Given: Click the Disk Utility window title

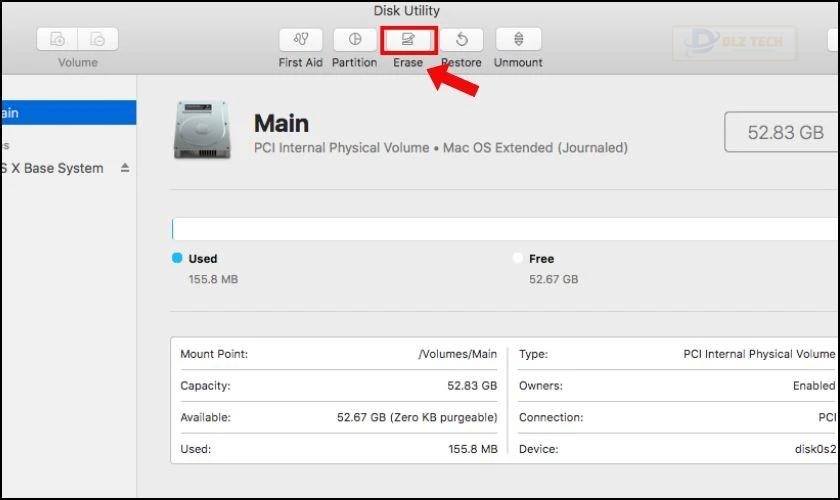Looking at the screenshot, I should click(407, 11).
